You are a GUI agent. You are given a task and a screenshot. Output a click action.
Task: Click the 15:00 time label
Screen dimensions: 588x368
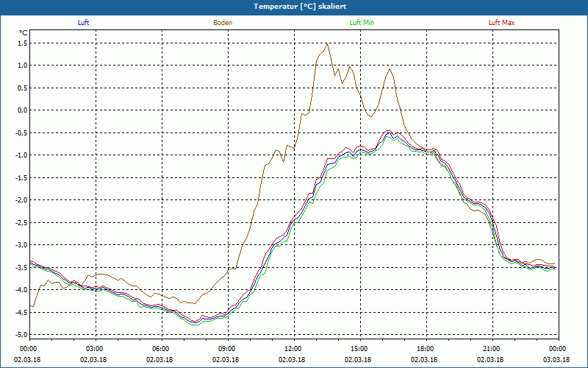point(359,349)
